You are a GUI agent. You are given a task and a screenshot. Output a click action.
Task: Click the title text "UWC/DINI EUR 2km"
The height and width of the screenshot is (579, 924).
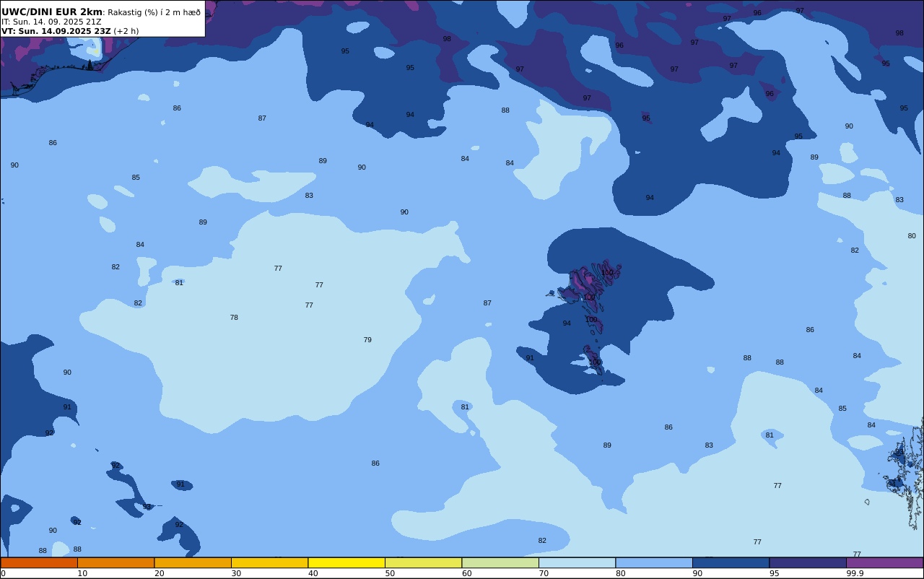pos(52,12)
